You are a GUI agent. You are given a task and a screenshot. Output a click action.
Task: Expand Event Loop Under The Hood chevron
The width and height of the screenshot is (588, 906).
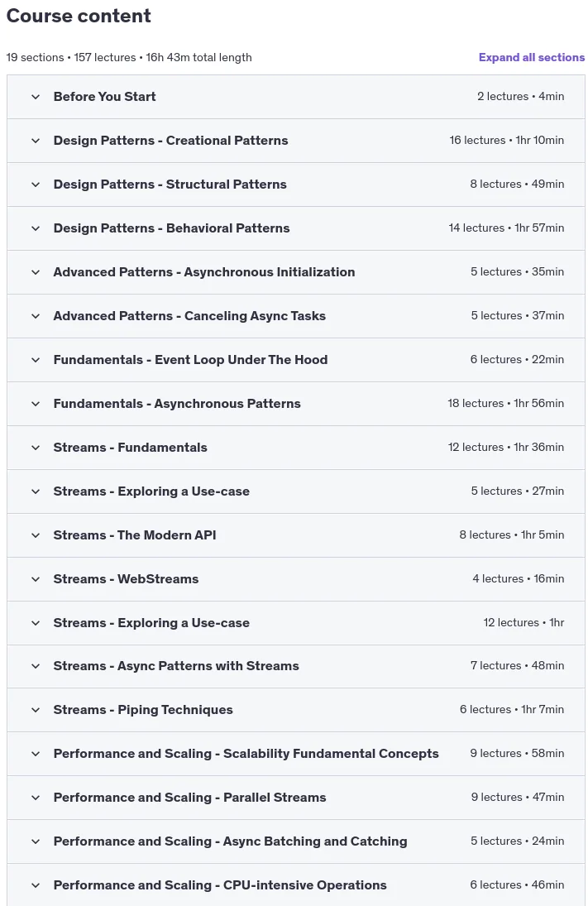pyautogui.click(x=36, y=360)
